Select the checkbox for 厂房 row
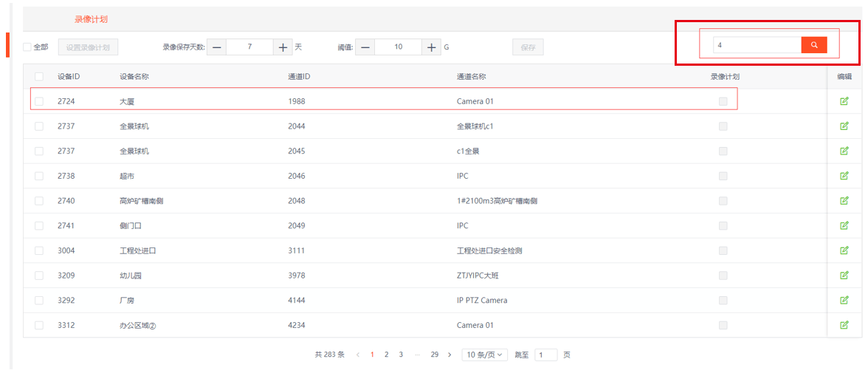This screenshot has width=868, height=376. [38, 300]
